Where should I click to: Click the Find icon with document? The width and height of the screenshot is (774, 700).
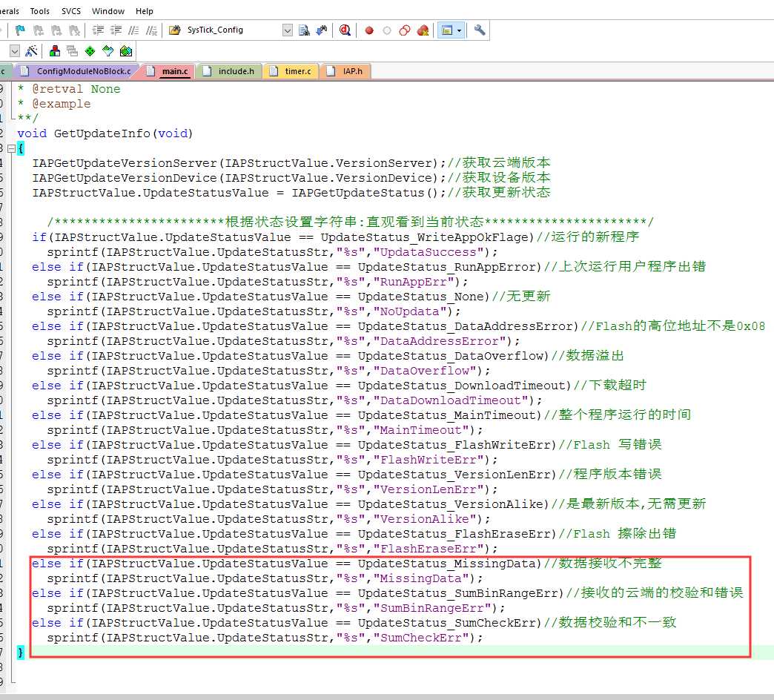click(x=304, y=30)
